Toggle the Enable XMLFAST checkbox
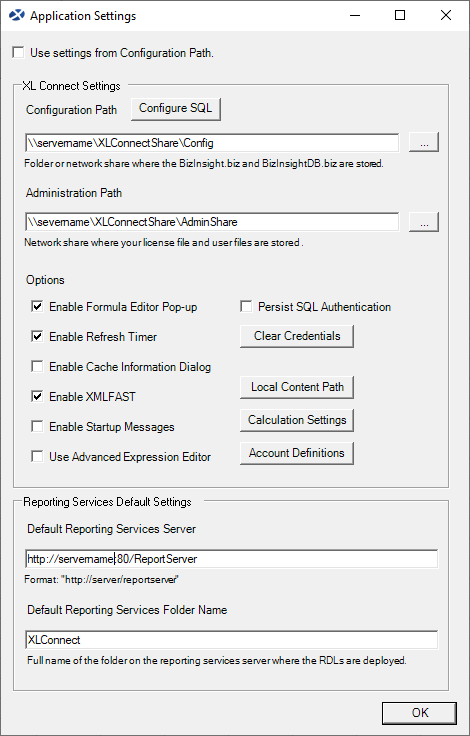 [37, 397]
